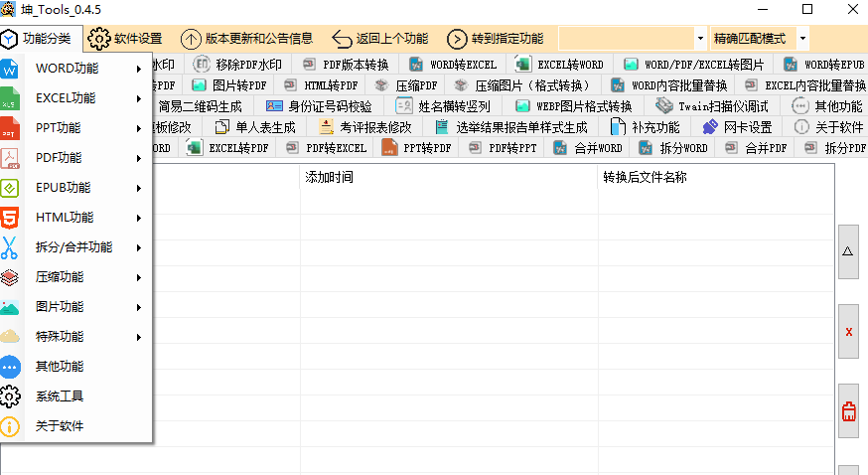Open 身份证号码校验 function
Image resolution: width=868 pixels, height=475 pixels.
(x=320, y=106)
